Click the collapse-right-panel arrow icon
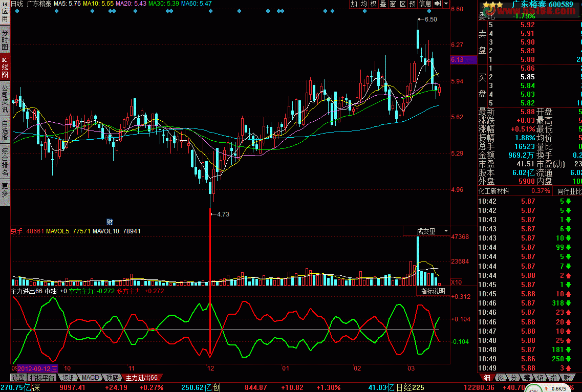 pyautogui.click(x=438, y=4)
